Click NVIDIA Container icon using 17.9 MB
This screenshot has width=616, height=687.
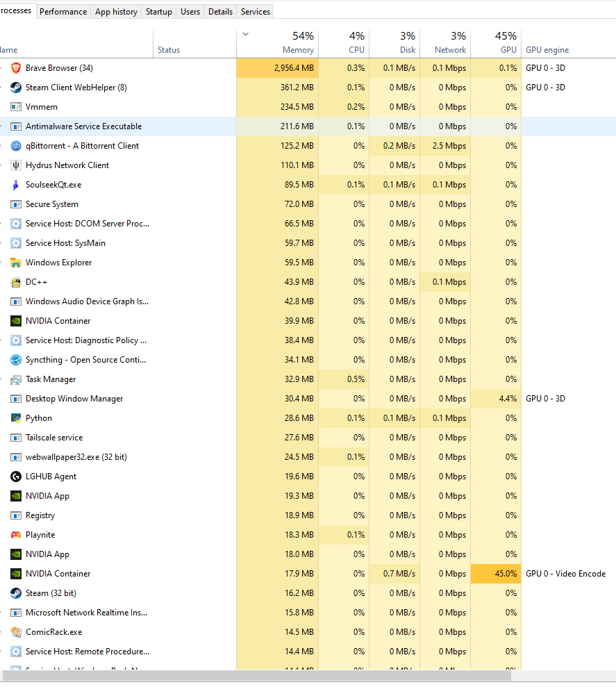16,574
